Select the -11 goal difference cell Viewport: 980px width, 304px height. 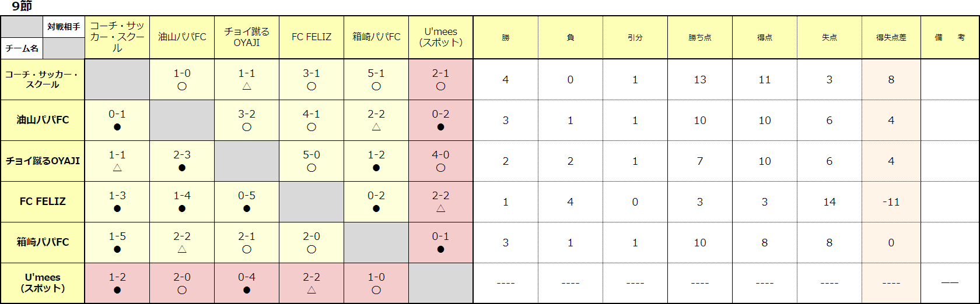pos(891,202)
